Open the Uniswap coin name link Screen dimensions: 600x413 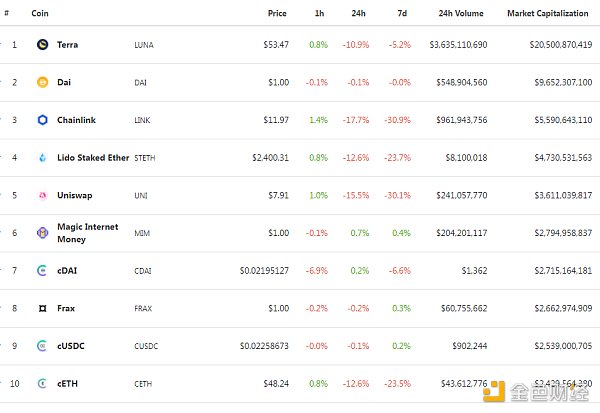[x=74, y=195]
